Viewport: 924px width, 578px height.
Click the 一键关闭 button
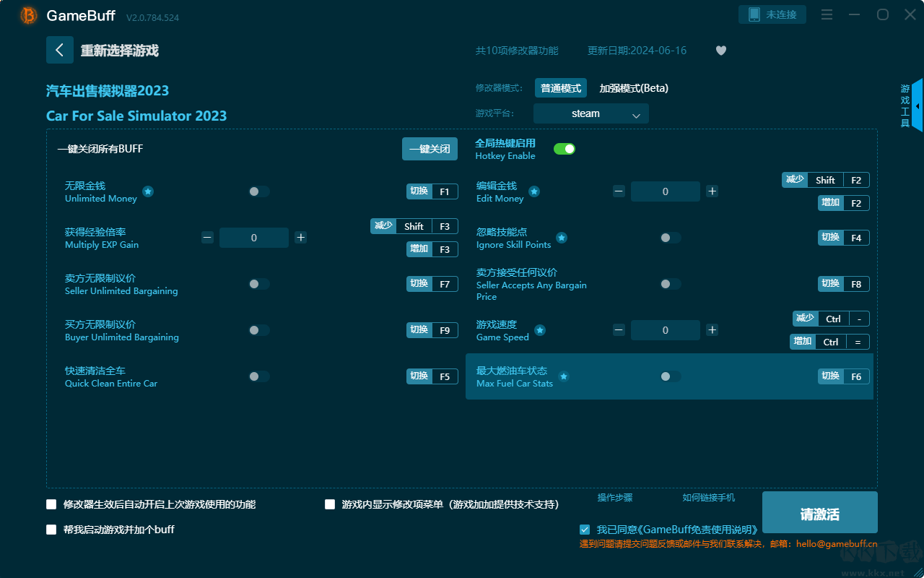(x=430, y=149)
